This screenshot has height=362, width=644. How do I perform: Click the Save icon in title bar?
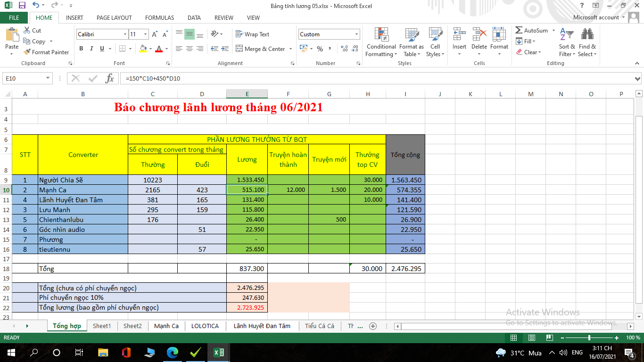click(x=22, y=6)
